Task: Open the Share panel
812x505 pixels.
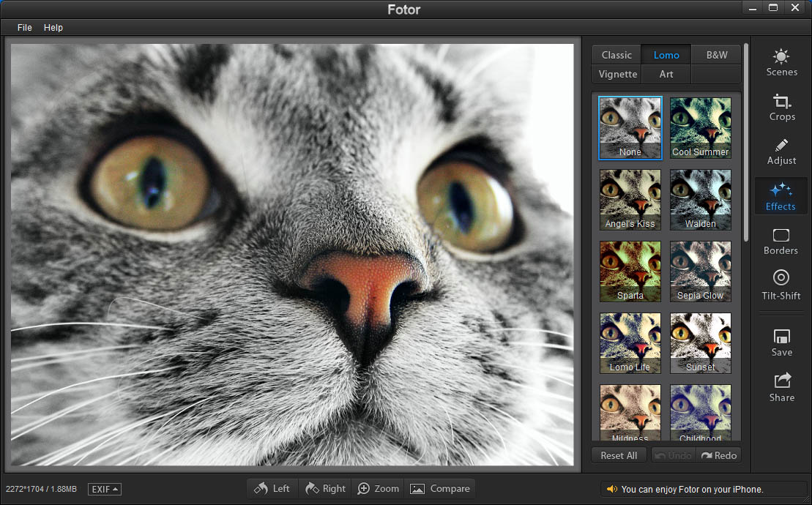Action: click(781, 388)
